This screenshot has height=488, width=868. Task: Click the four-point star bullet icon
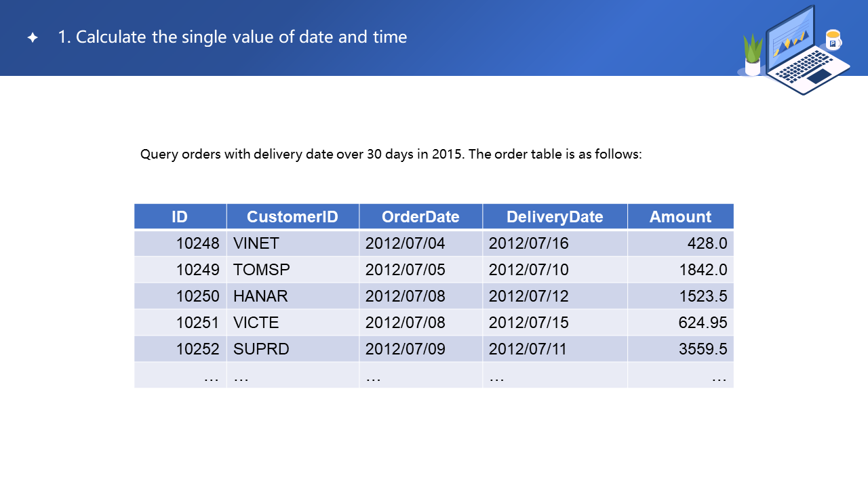click(33, 37)
